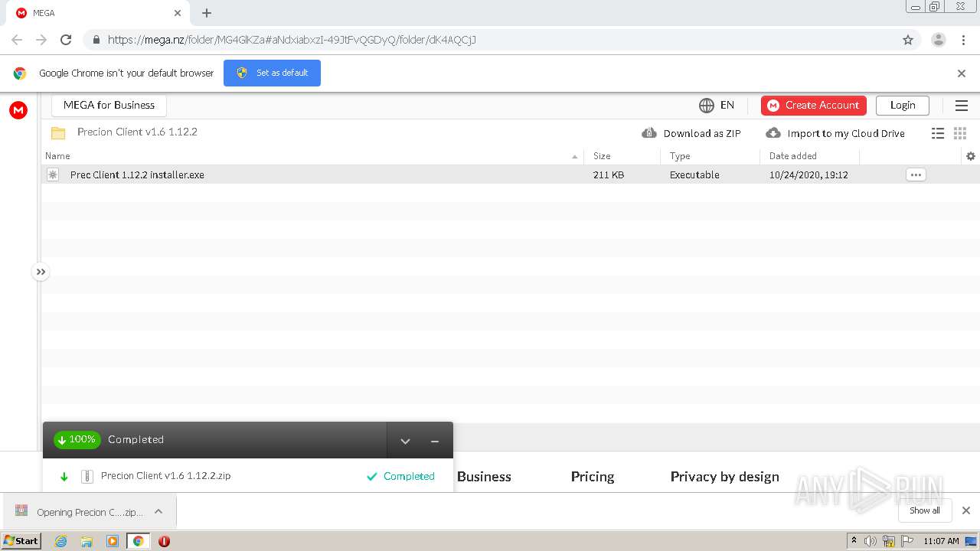Open the Chrome profile avatar

939,40
